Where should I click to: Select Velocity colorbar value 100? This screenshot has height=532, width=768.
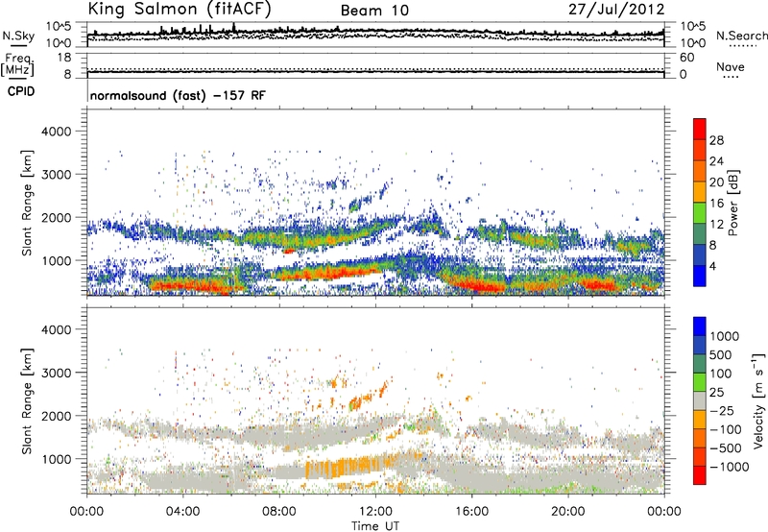tap(721, 374)
